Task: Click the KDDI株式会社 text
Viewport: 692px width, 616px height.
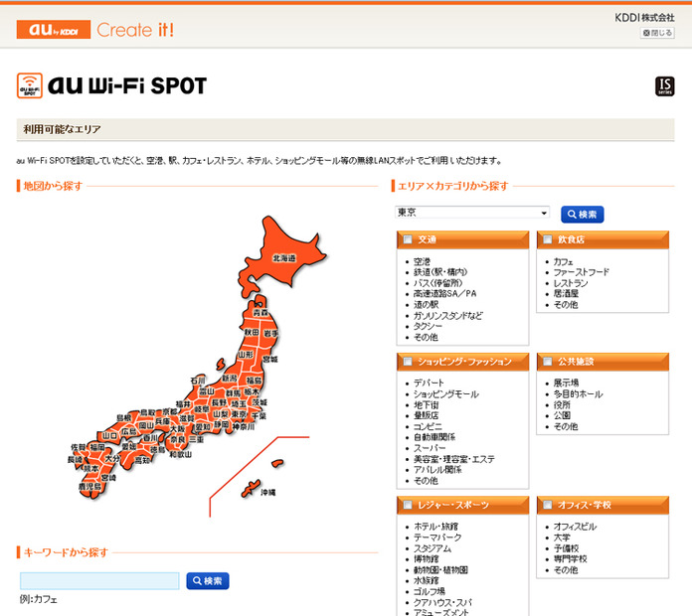Action: [644, 18]
